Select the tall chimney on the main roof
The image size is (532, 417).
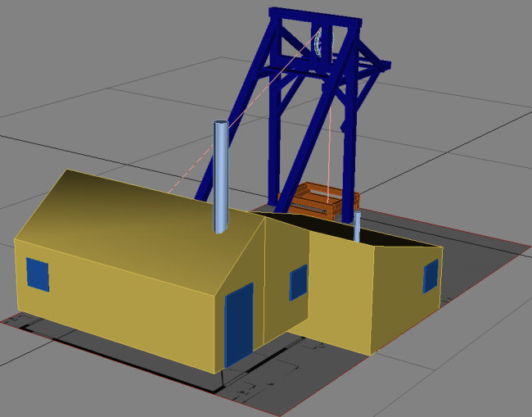pyautogui.click(x=222, y=176)
